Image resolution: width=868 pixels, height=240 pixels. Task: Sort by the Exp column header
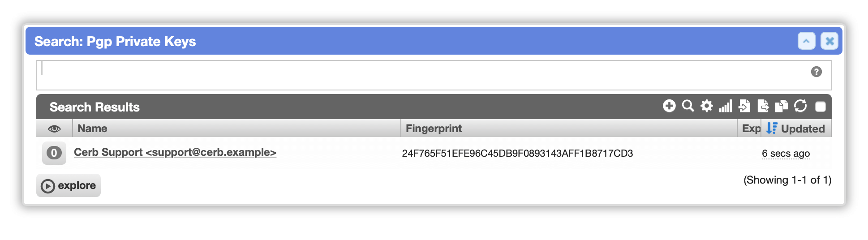point(751,129)
